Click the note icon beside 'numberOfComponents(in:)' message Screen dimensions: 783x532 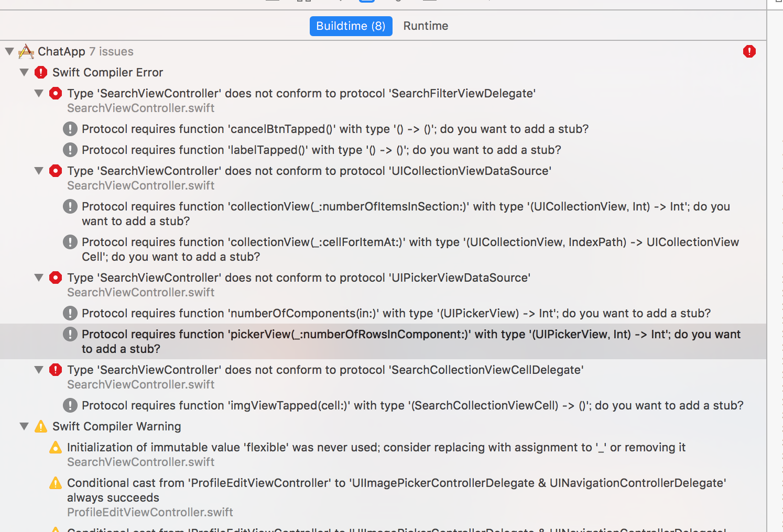pos(70,313)
